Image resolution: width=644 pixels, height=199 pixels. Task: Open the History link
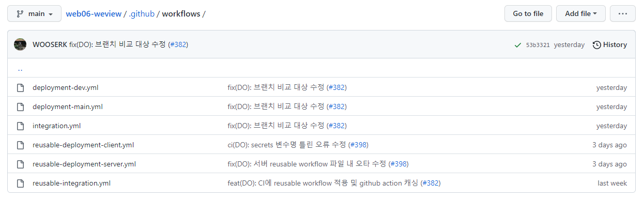610,45
